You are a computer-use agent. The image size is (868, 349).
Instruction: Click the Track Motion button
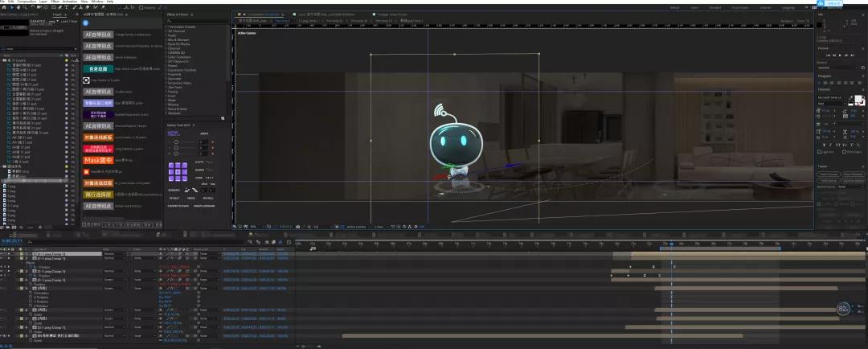point(829,181)
